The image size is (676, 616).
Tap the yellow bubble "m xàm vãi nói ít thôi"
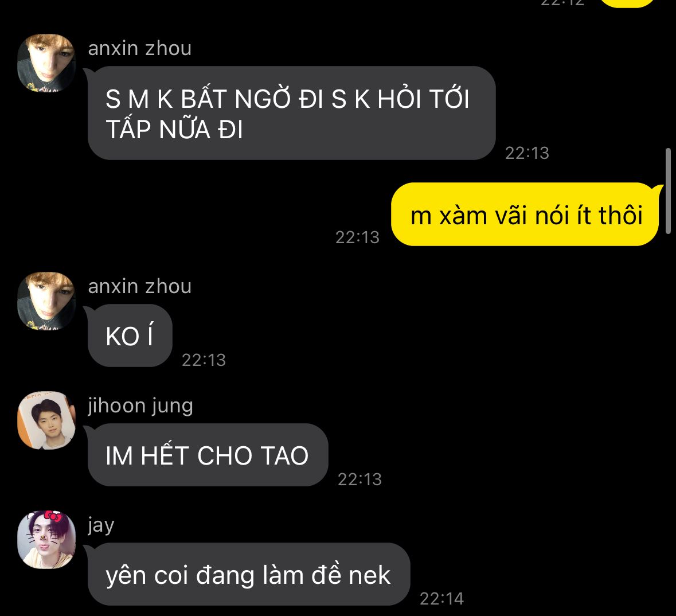pyautogui.click(x=525, y=215)
